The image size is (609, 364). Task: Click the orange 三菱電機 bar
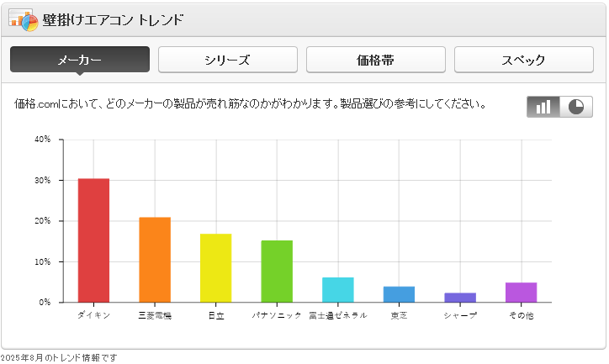[x=155, y=260]
